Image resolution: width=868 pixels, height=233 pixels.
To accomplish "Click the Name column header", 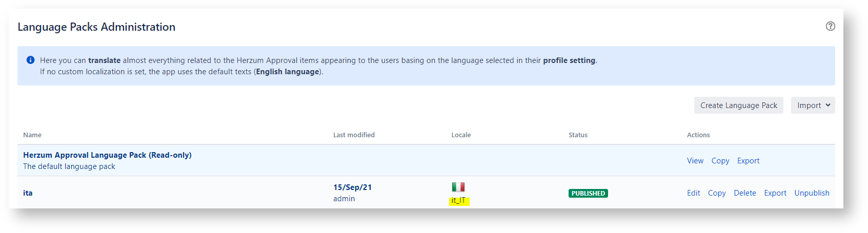I will pyautogui.click(x=32, y=135).
